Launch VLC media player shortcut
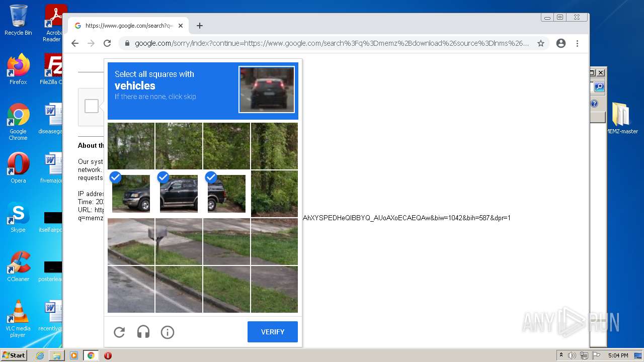Screen dimensions: 644x362 (18, 319)
